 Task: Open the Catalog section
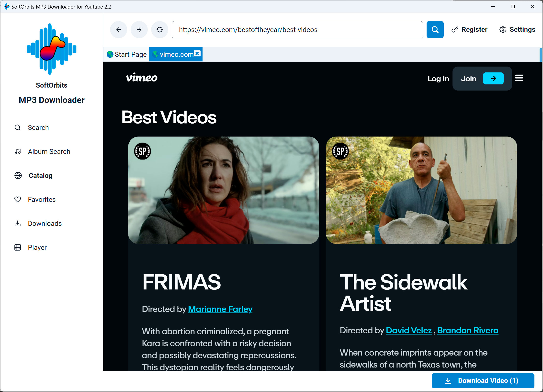click(40, 175)
